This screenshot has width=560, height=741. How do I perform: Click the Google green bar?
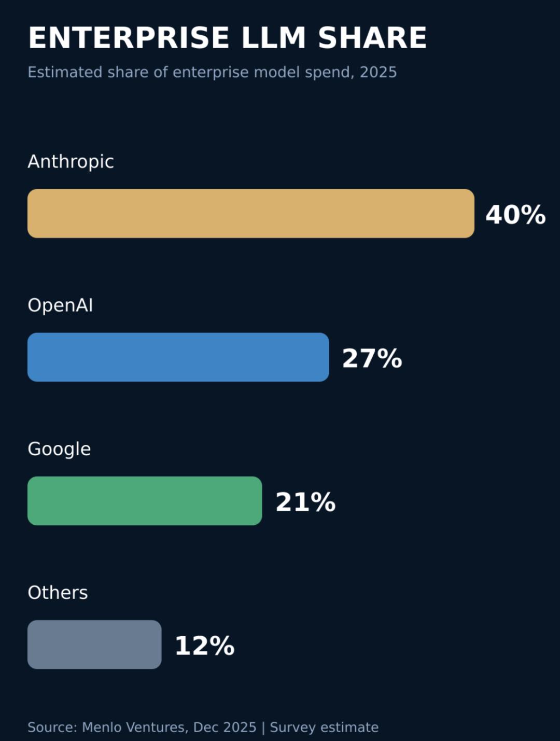(x=145, y=501)
